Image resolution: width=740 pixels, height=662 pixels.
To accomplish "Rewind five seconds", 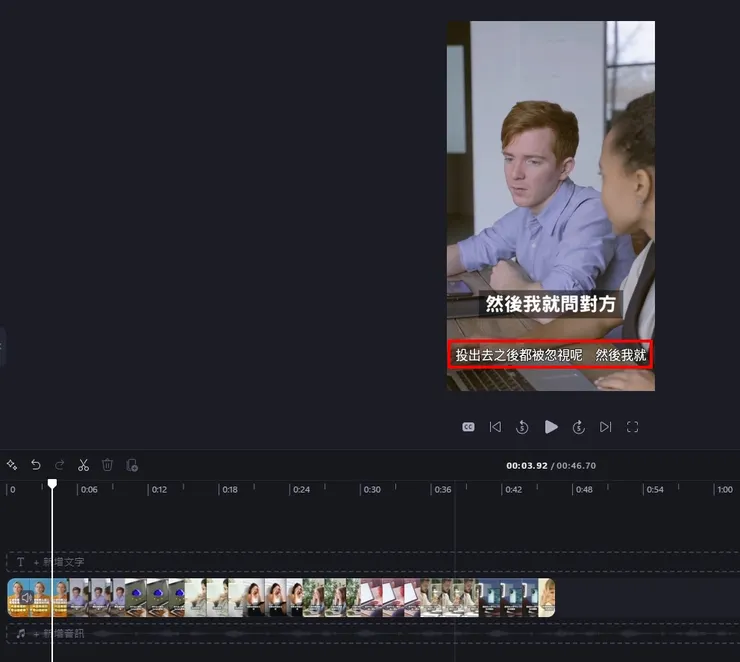I will tap(522, 427).
